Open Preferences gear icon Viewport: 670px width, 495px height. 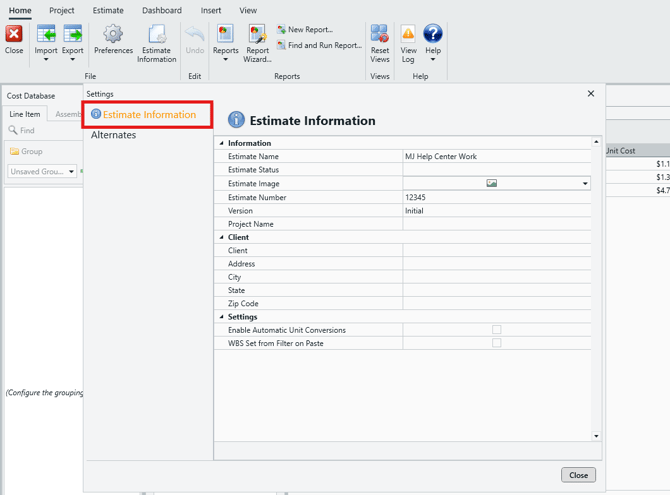[x=113, y=38]
